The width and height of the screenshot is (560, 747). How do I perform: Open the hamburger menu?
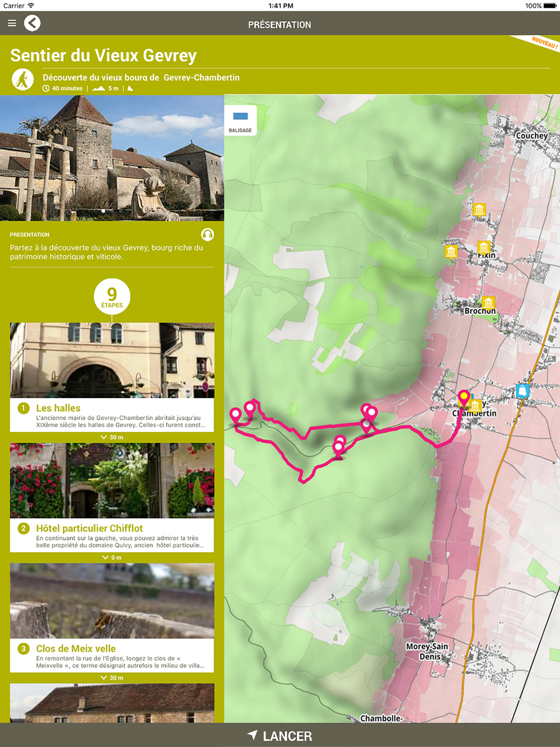click(x=12, y=24)
